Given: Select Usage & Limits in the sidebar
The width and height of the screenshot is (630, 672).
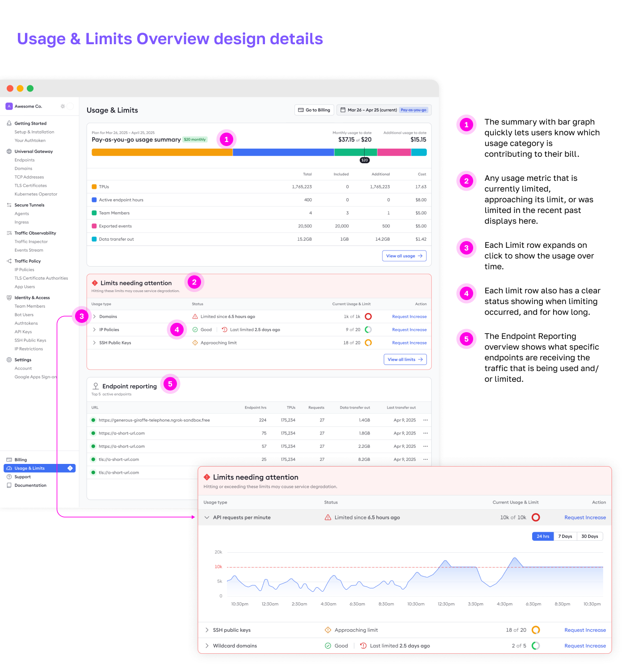Looking at the screenshot, I should (39, 468).
